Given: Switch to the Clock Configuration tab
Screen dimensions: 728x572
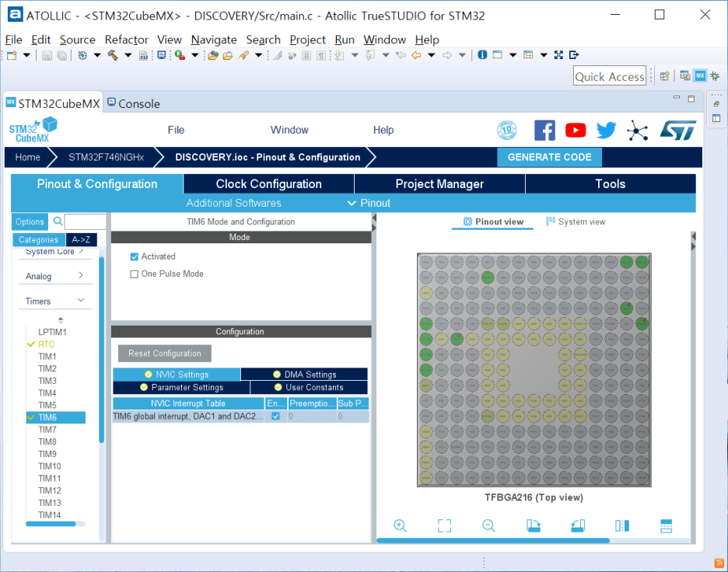Looking at the screenshot, I should coord(268,183).
